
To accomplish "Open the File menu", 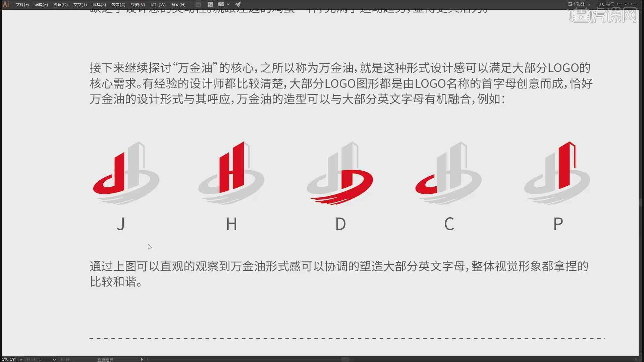I will click(21, 4).
